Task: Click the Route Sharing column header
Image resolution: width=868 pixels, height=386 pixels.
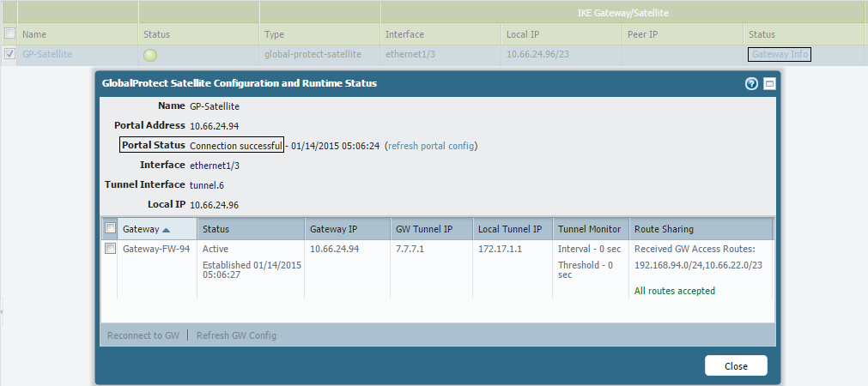Action: [x=701, y=229]
